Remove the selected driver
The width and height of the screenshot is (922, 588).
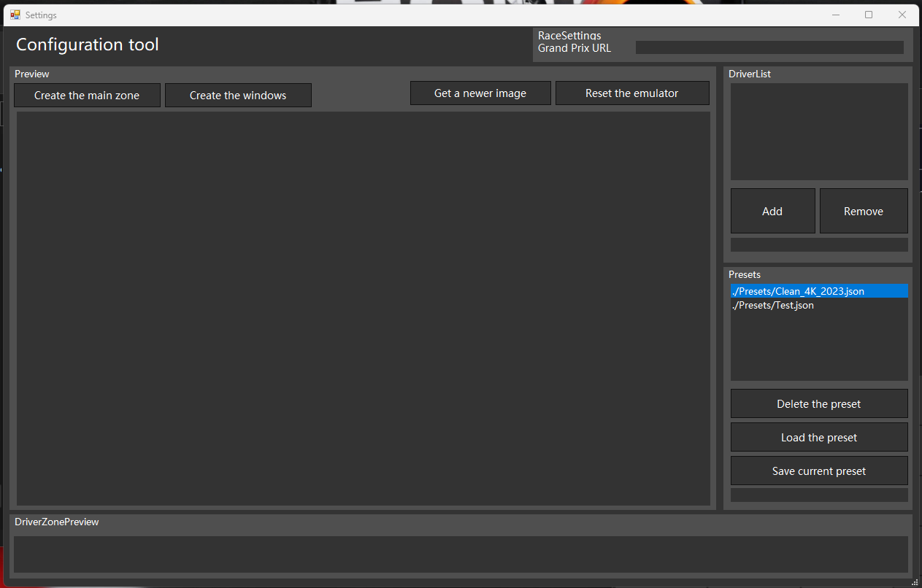(864, 211)
